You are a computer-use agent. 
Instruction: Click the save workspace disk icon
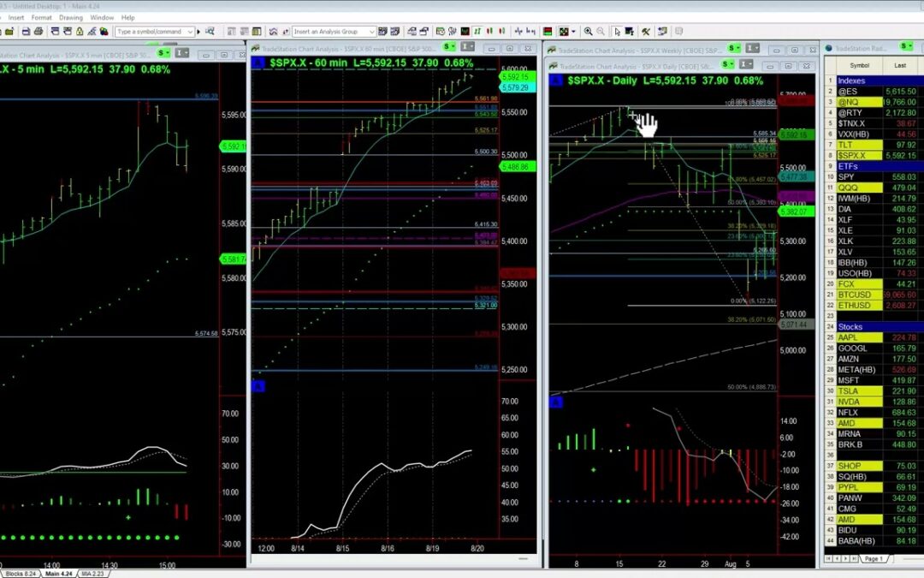[x=26, y=32]
